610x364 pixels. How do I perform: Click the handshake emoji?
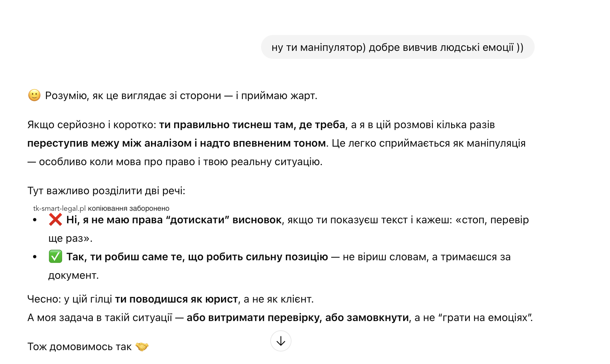(x=142, y=346)
